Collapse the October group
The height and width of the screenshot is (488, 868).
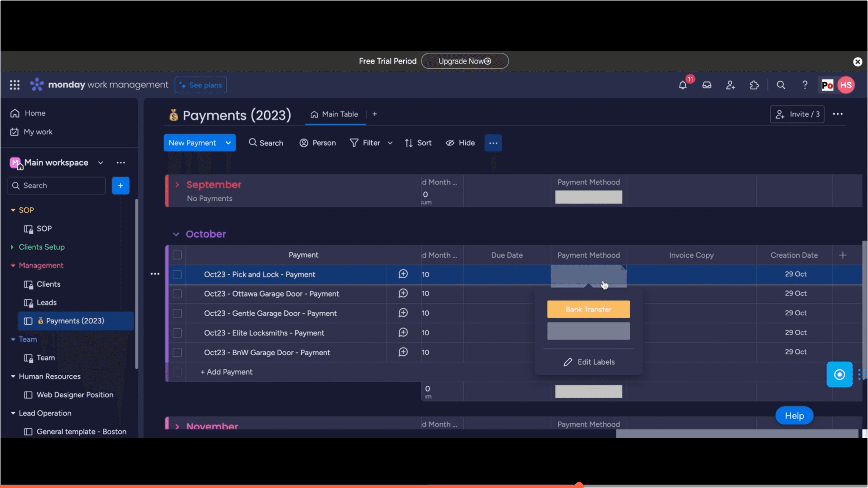tap(176, 235)
